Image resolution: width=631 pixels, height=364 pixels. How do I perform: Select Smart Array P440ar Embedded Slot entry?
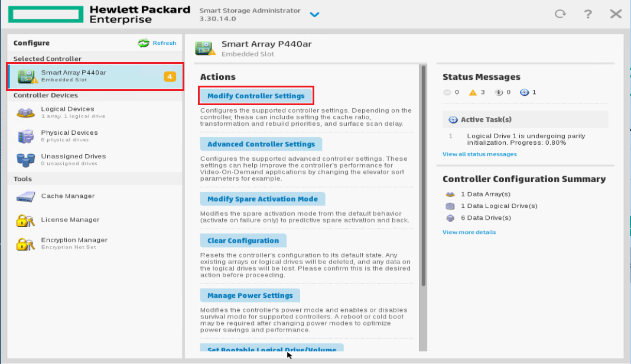pyautogui.click(x=95, y=76)
